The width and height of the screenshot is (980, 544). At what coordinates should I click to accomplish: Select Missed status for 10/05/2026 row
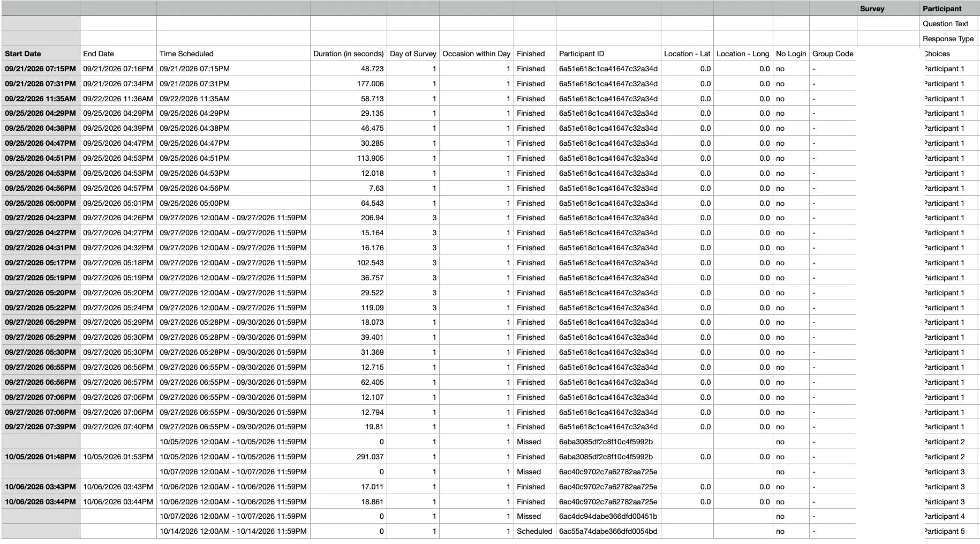(535, 442)
